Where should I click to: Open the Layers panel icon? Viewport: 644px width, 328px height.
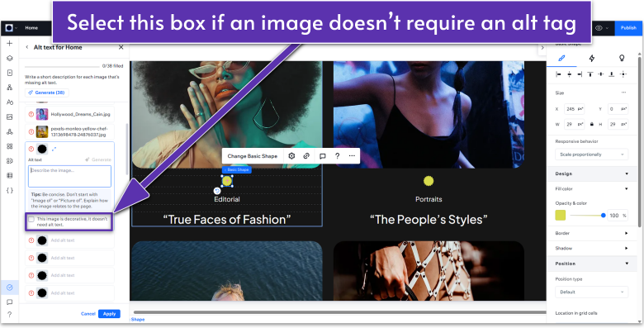10,59
